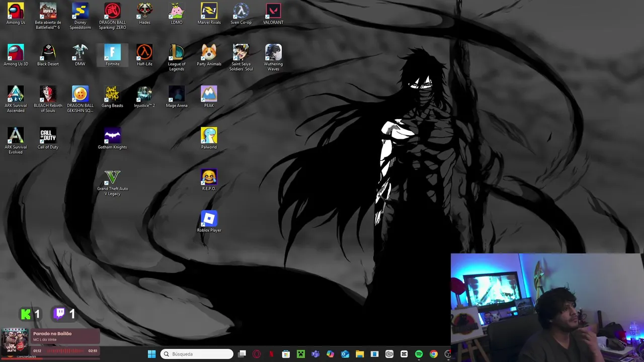644x362 pixels.
Task: Open Microsoft Teams on taskbar
Action: [315, 354]
